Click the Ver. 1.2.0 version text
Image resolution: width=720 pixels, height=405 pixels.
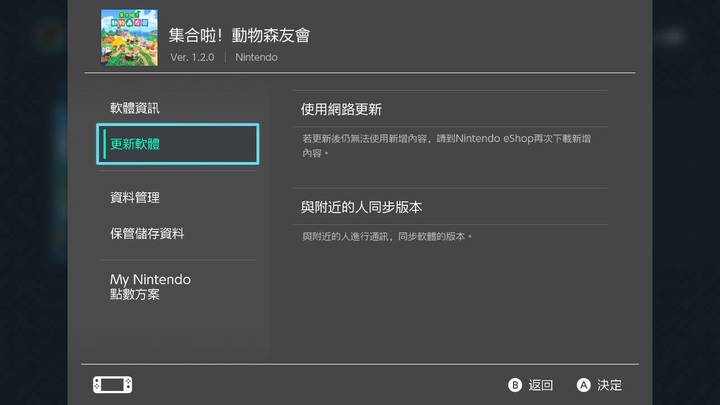(192, 57)
